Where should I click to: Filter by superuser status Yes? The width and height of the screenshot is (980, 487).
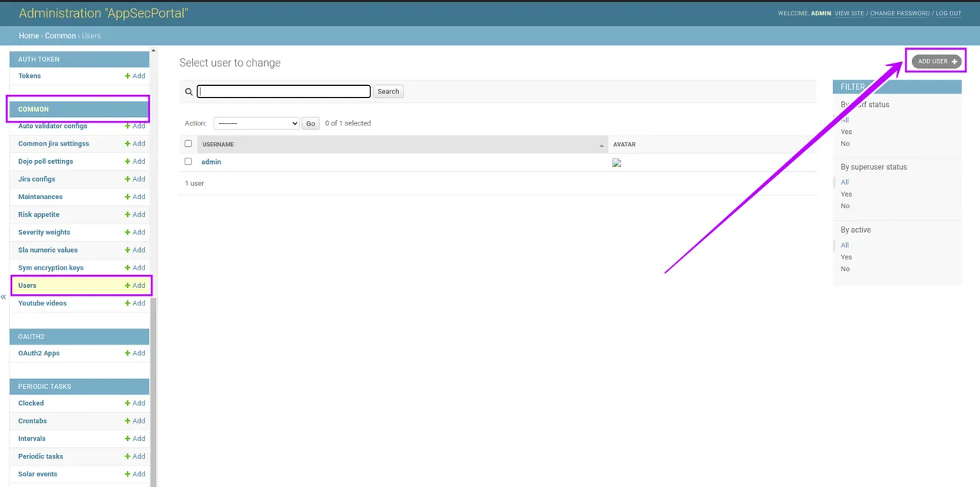coord(846,194)
